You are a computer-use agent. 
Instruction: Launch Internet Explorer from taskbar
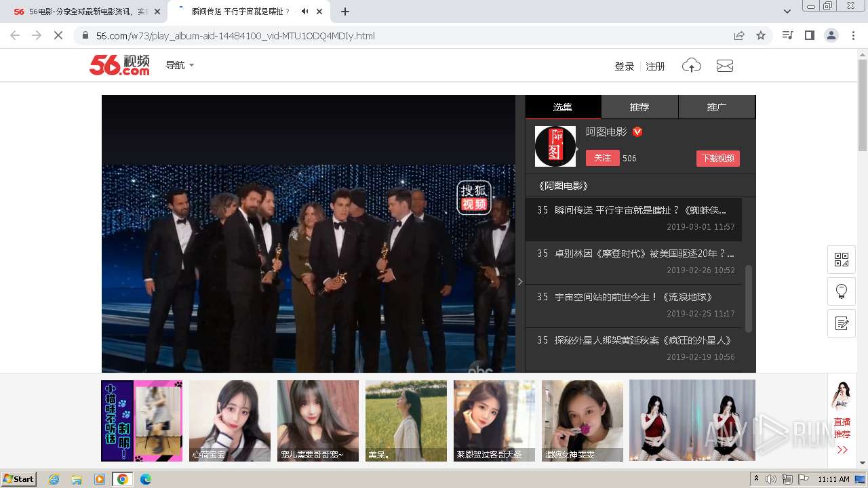[54, 479]
